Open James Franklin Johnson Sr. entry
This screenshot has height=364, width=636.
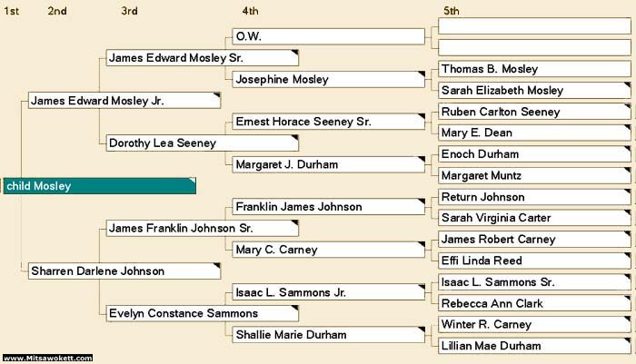(202, 228)
